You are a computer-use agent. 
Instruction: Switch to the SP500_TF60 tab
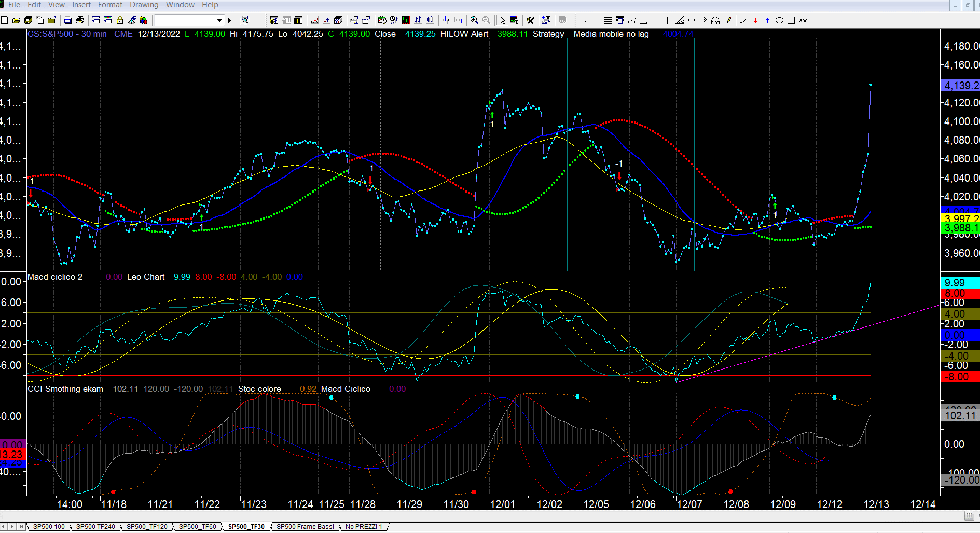click(197, 527)
